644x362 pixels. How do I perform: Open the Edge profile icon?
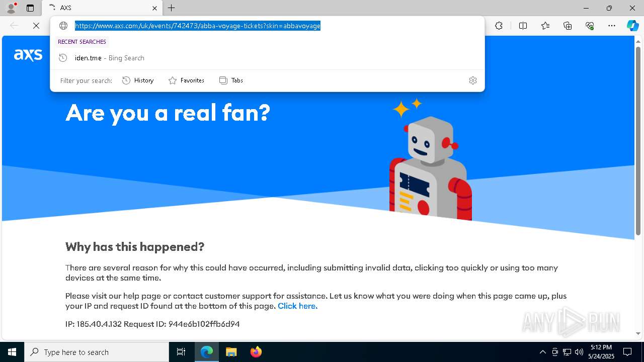pos(11,8)
